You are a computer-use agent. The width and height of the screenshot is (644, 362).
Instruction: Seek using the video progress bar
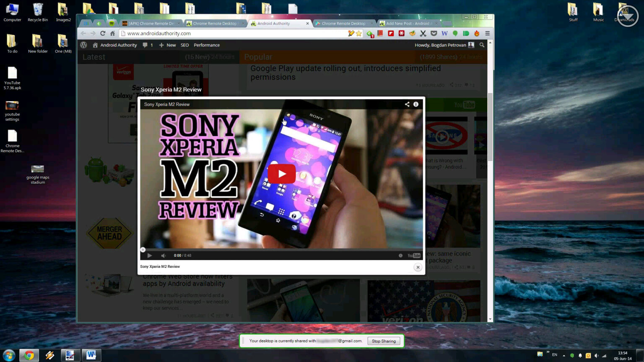[281, 249]
